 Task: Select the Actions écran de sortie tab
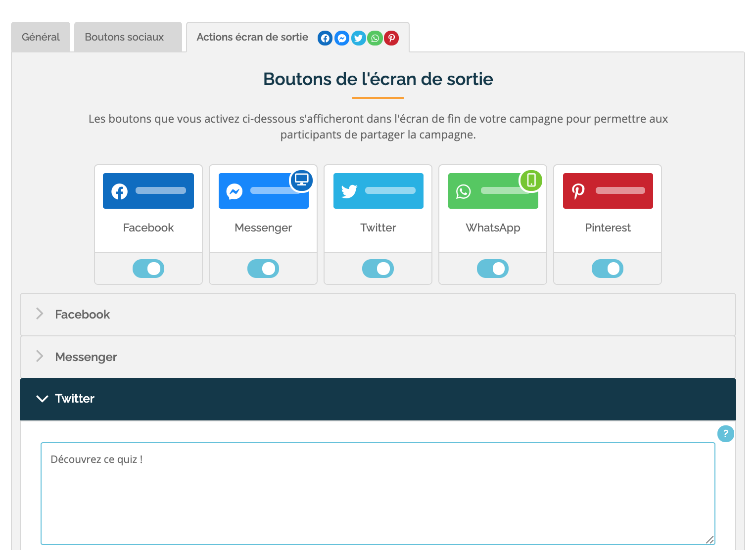pos(298,37)
